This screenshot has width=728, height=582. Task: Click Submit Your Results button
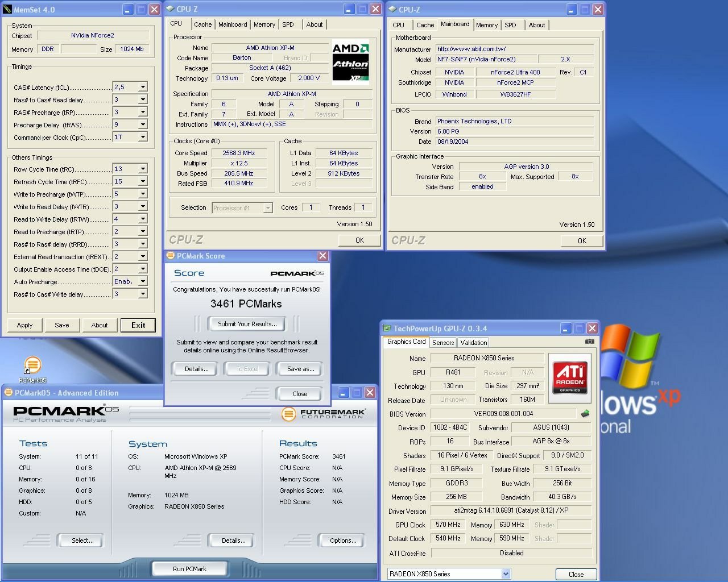click(247, 324)
